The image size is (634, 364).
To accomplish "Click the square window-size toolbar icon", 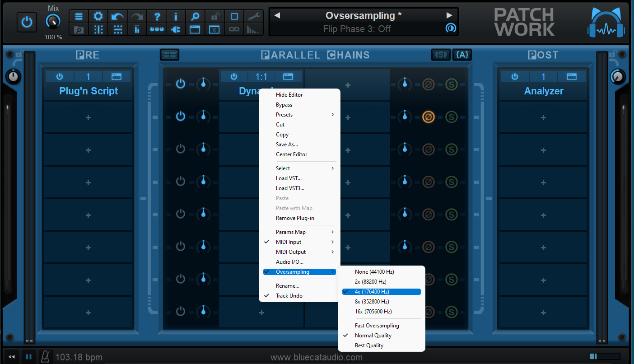I will click(x=234, y=16).
